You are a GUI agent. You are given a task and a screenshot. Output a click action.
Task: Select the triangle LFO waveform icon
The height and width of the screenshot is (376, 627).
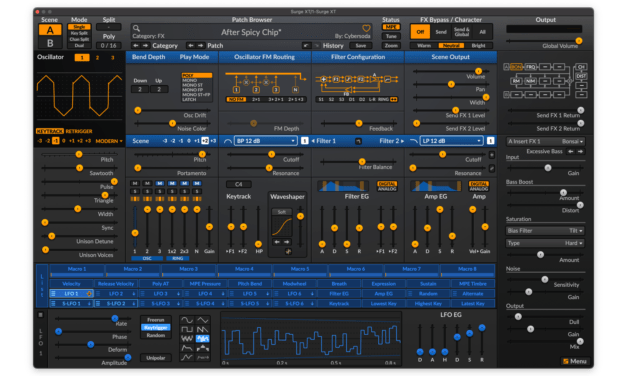(x=203, y=320)
